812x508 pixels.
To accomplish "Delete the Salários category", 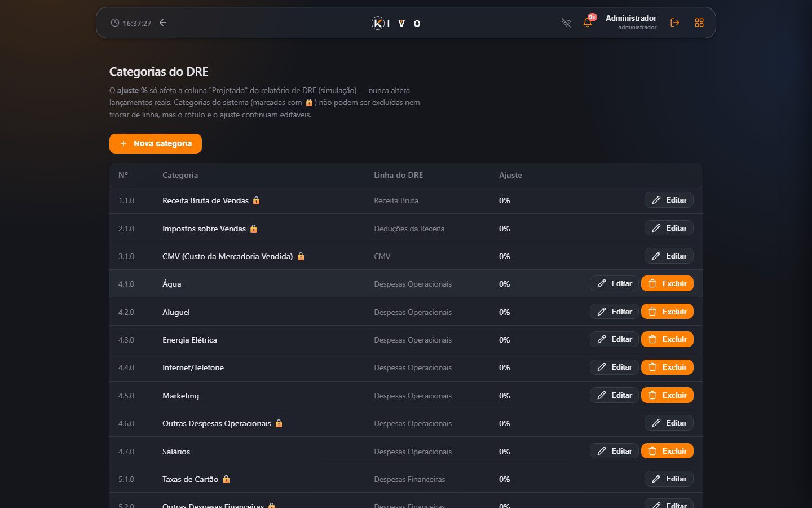I will click(x=667, y=451).
